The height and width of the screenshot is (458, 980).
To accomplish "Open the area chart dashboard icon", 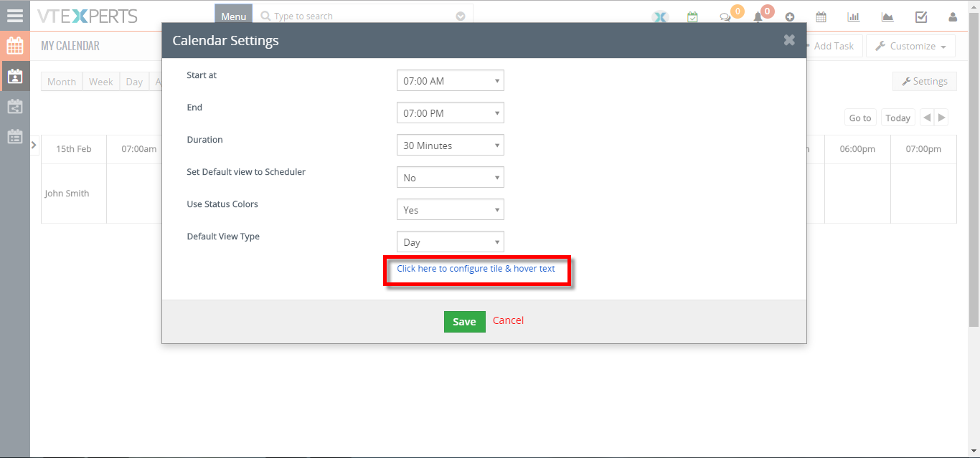I will pyautogui.click(x=887, y=17).
